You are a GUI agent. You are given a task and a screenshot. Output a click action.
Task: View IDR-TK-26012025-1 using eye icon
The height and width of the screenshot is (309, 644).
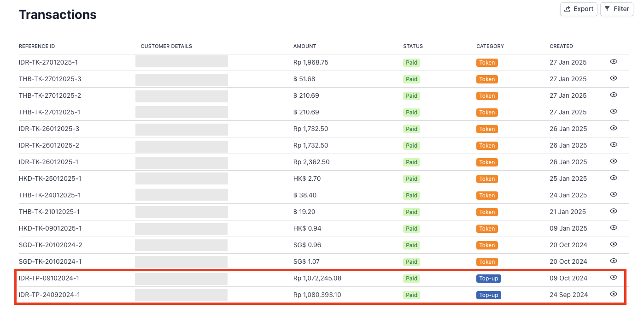pos(614,161)
